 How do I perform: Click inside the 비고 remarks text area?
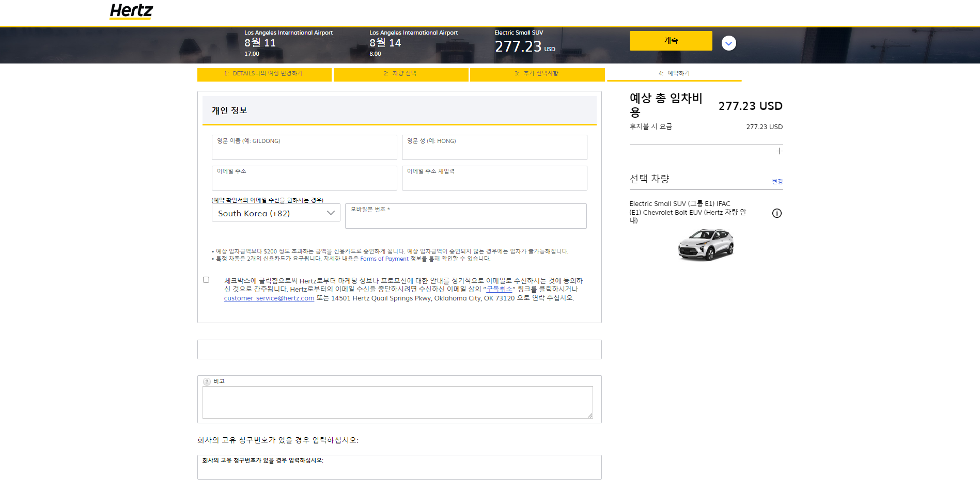pyautogui.click(x=398, y=403)
